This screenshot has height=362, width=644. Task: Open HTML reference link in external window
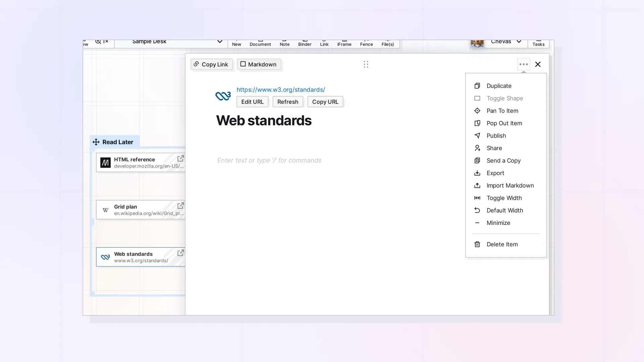180,158
